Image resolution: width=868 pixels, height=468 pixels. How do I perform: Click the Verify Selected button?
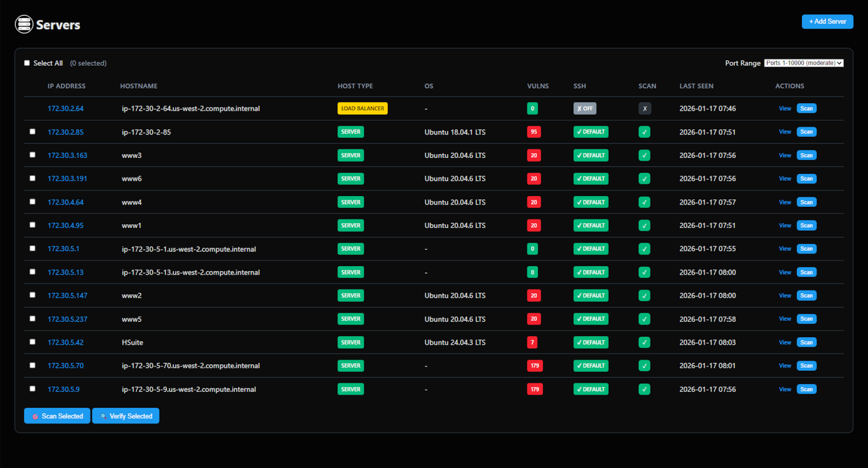pyautogui.click(x=126, y=416)
